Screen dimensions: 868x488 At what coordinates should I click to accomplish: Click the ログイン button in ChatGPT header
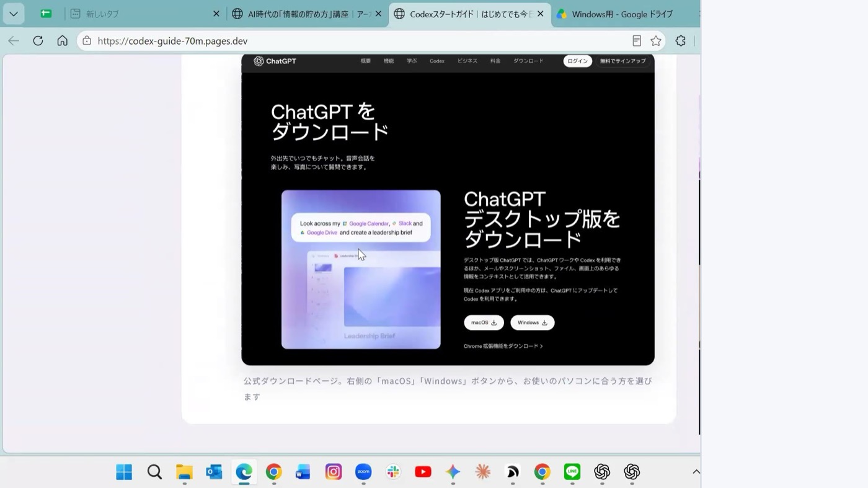577,61
